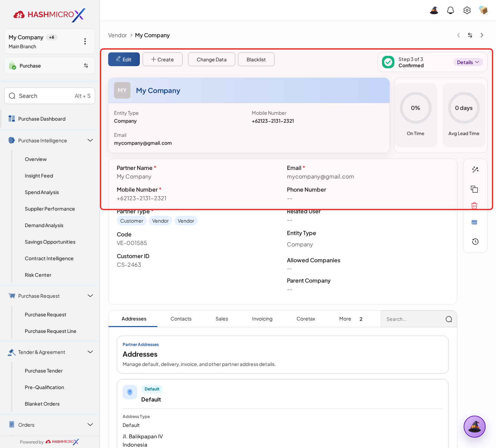This screenshot has height=448, width=496.
Task: Click the package box avatar icon
Action: point(484,10)
